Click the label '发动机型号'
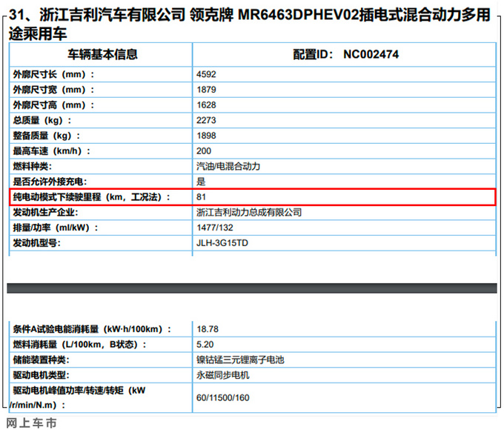The height and width of the screenshot is (430, 504). (36, 243)
